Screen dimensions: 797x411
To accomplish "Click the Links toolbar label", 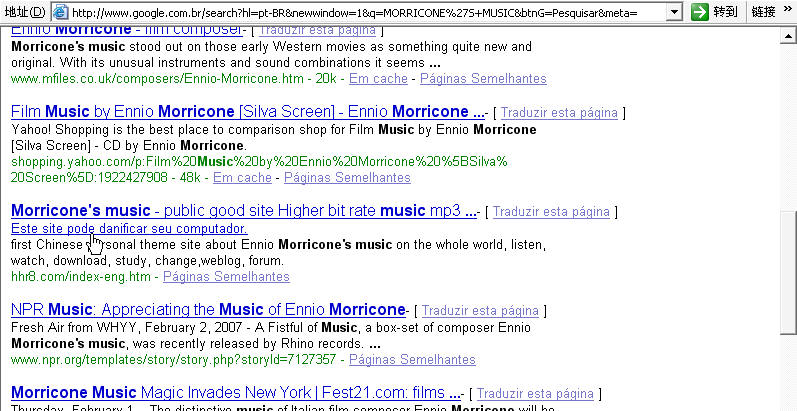I will point(763,12).
